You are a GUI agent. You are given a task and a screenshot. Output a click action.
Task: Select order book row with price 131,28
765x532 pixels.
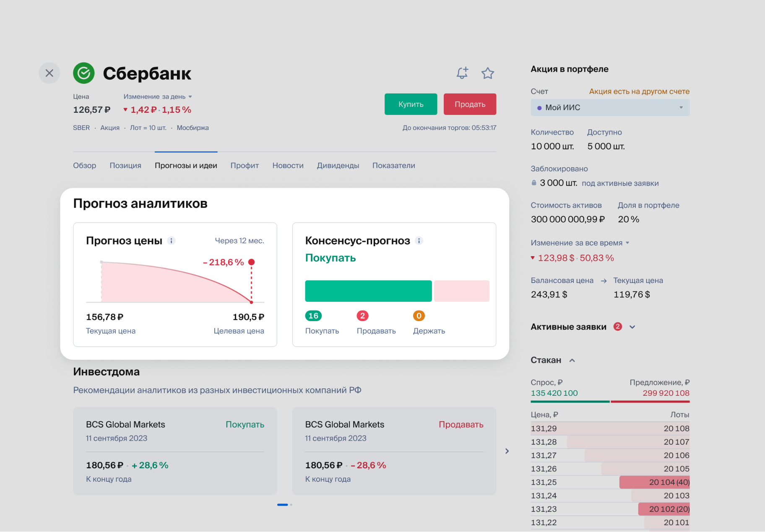coord(610,442)
